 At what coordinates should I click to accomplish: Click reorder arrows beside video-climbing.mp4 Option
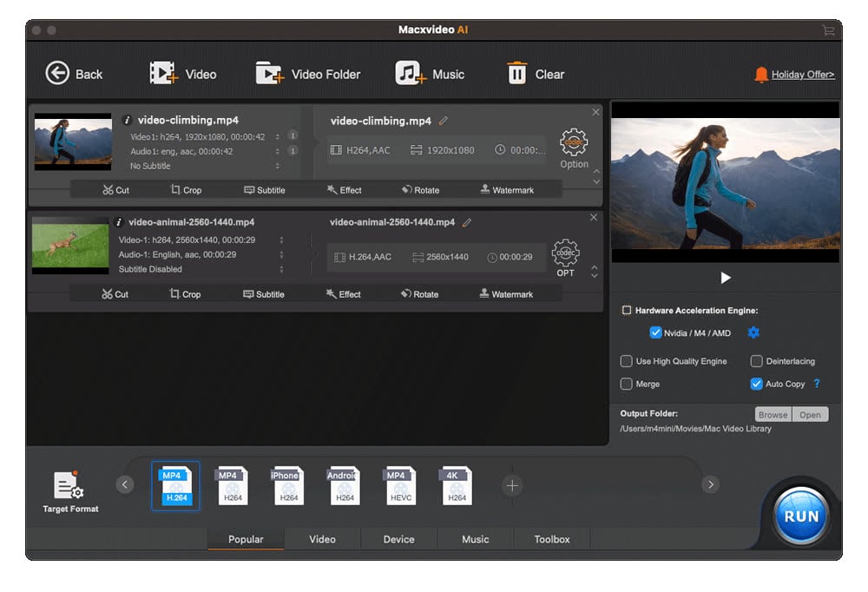click(596, 176)
